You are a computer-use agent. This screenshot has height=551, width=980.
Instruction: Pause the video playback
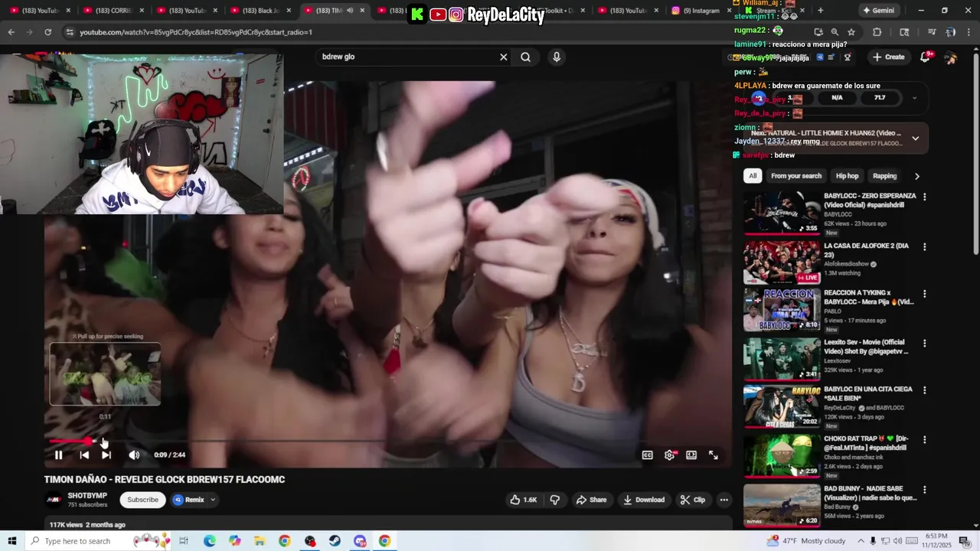pyautogui.click(x=58, y=455)
